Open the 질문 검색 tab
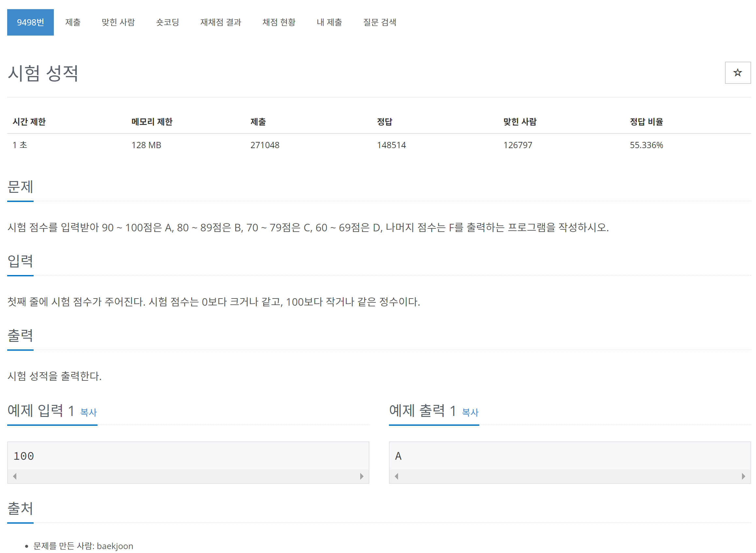Screen dimensions: 756x553 (379, 23)
